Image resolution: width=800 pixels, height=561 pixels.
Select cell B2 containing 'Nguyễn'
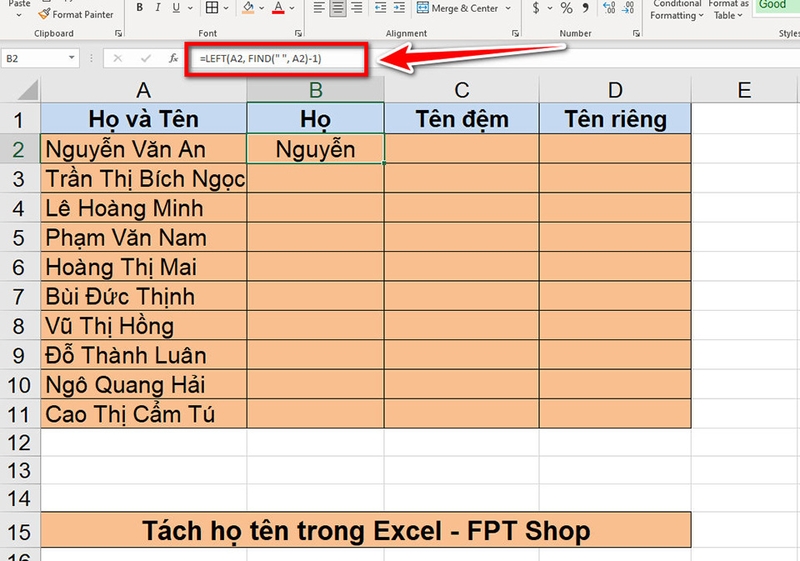coord(316,149)
